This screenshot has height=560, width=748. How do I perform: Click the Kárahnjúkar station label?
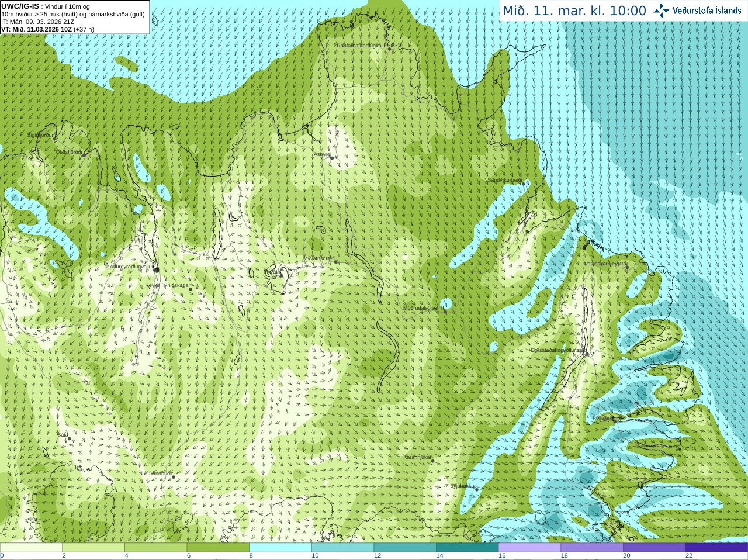click(417, 457)
